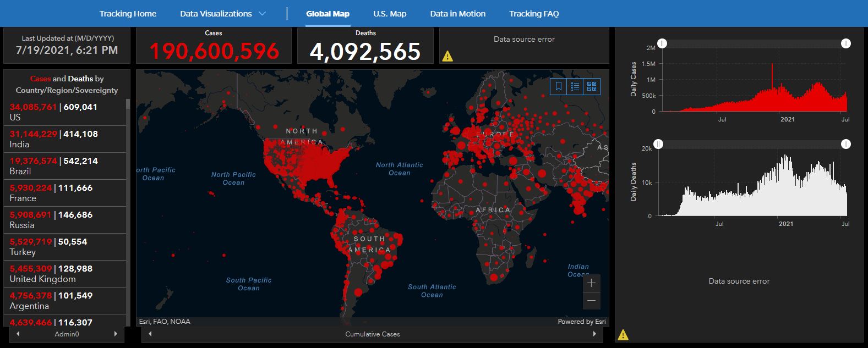Zoom in on the map with plus
The width and height of the screenshot is (868, 348).
pyautogui.click(x=592, y=283)
